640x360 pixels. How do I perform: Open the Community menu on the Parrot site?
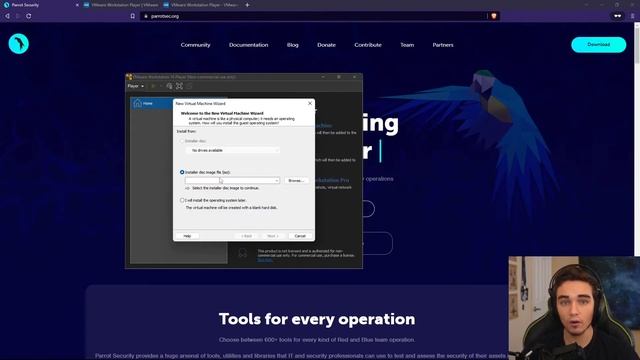[x=196, y=45]
